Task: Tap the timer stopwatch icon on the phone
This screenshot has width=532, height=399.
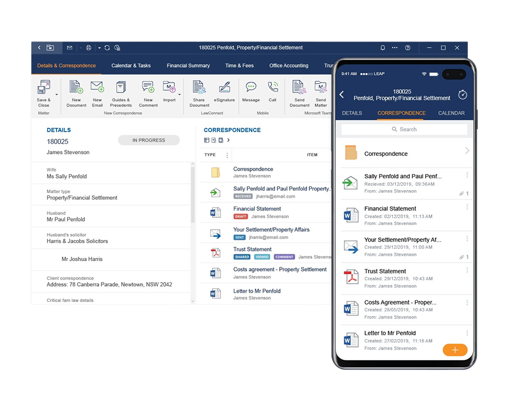Action: (462, 95)
